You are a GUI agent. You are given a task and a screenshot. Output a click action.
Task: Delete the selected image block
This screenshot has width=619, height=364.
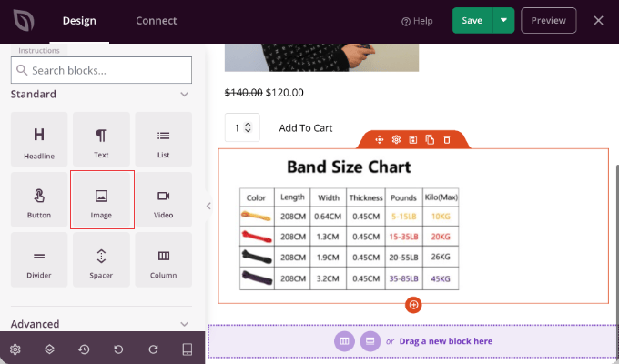coord(446,139)
